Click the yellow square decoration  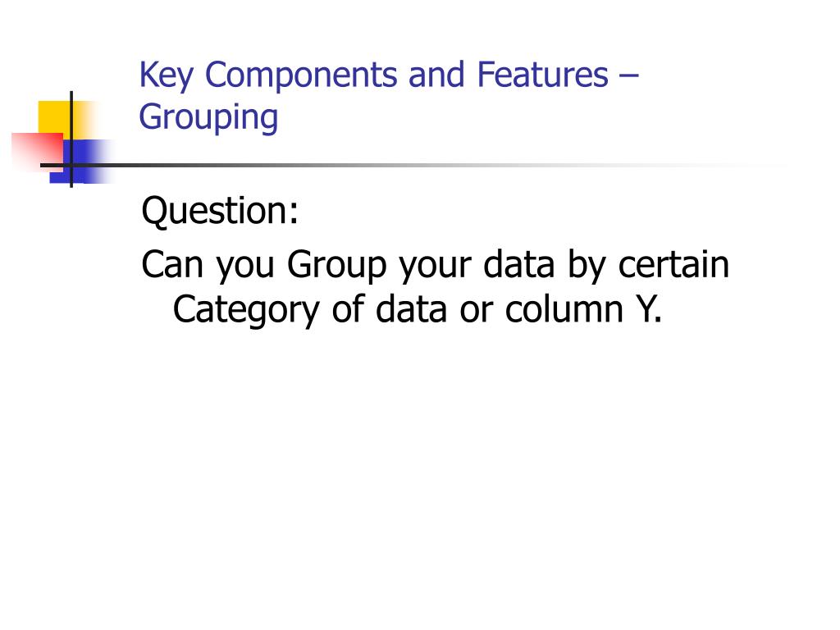pyautogui.click(x=59, y=119)
